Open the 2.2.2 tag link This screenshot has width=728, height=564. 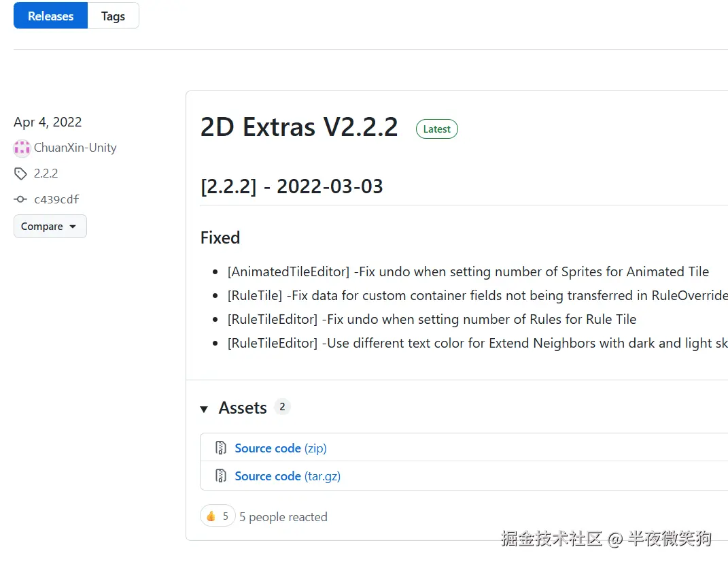click(46, 173)
